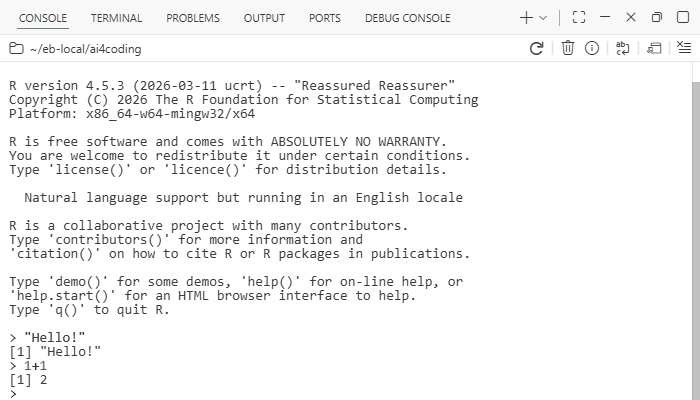Viewport: 700px width, 400px height.
Task: Switch to the TERMINAL tab
Action: click(x=116, y=18)
